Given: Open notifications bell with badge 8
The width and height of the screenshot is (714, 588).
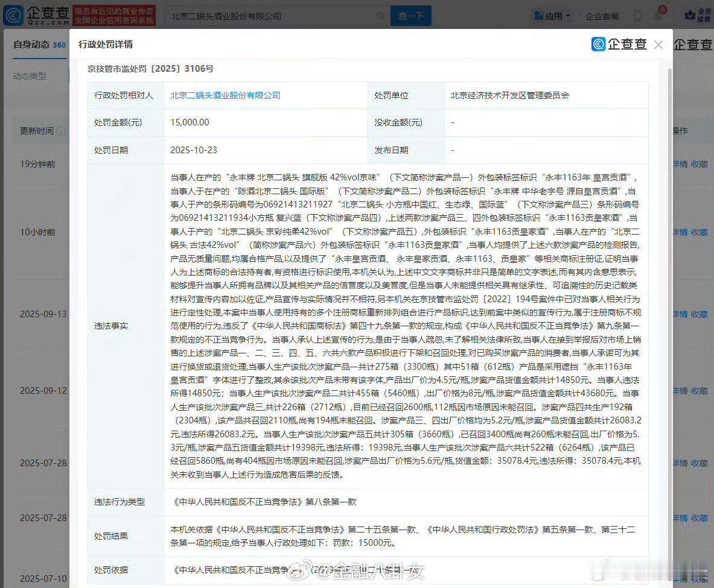Looking at the screenshot, I should tap(659, 14).
